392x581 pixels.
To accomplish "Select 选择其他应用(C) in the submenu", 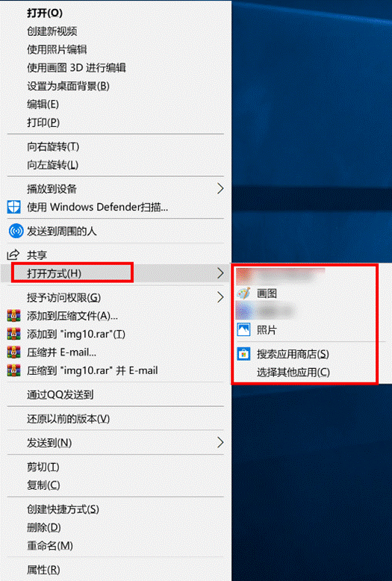I will click(293, 372).
